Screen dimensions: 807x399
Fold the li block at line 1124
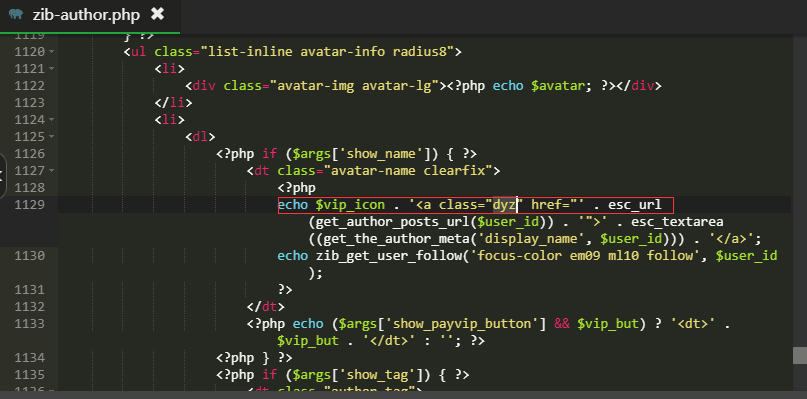point(51,119)
